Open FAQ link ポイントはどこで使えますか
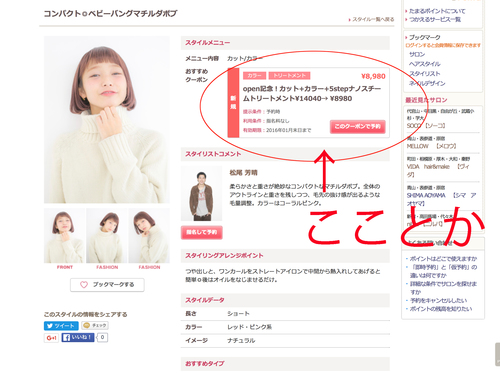Screen dimensions: 500x373 (x=443, y=259)
